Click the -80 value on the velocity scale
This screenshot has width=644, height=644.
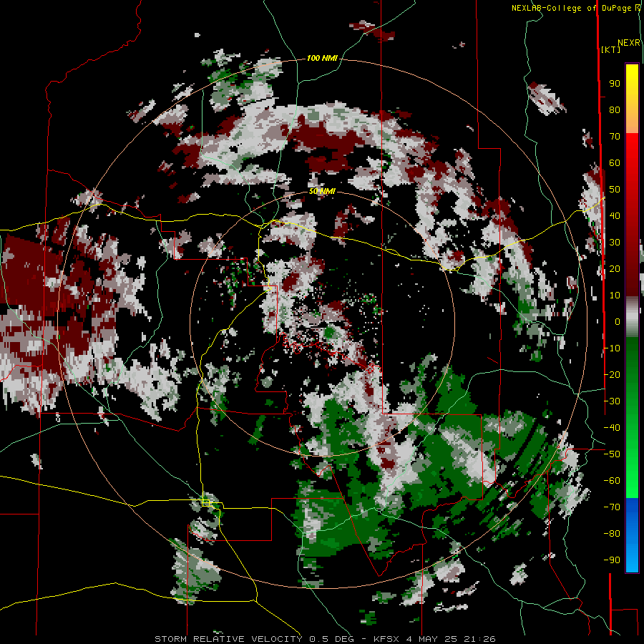[612, 534]
